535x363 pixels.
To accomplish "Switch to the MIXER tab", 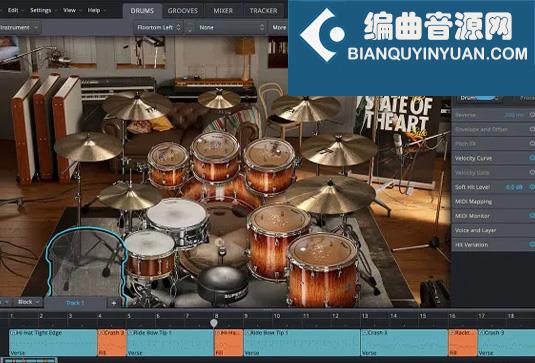I will (x=223, y=11).
